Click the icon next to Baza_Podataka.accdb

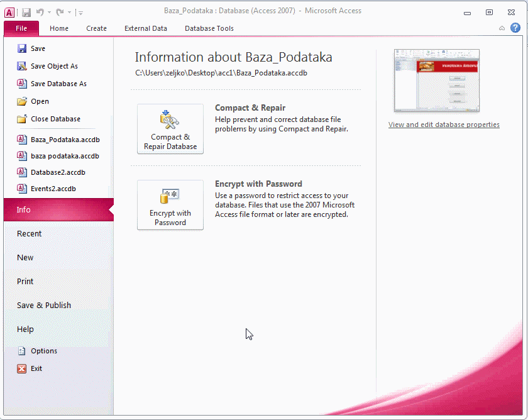22,140
